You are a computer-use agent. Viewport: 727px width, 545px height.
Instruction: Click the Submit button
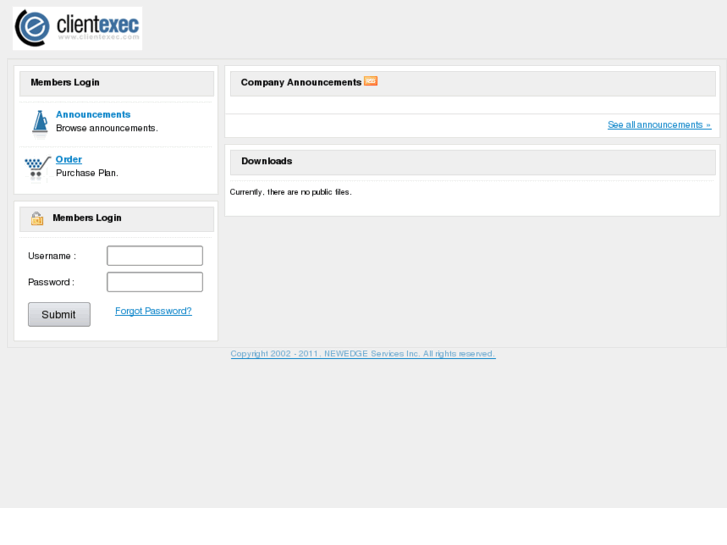(x=59, y=314)
